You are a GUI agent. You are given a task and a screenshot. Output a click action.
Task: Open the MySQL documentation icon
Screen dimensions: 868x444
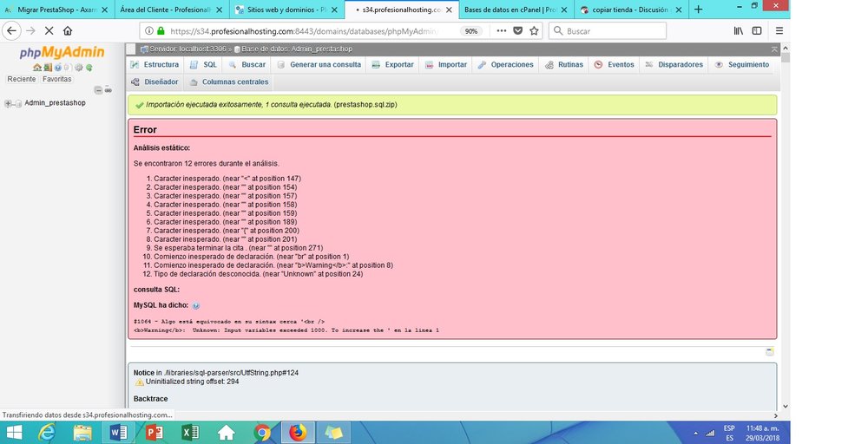(x=67, y=68)
